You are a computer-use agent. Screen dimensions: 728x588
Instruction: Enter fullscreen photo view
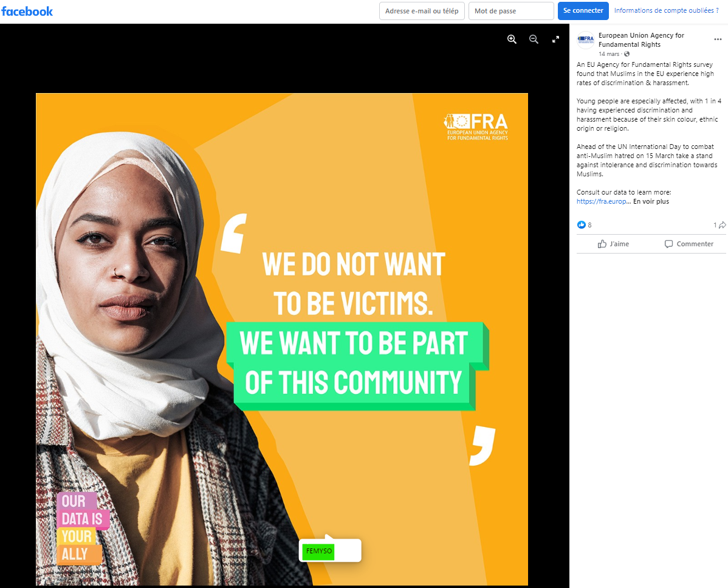555,40
